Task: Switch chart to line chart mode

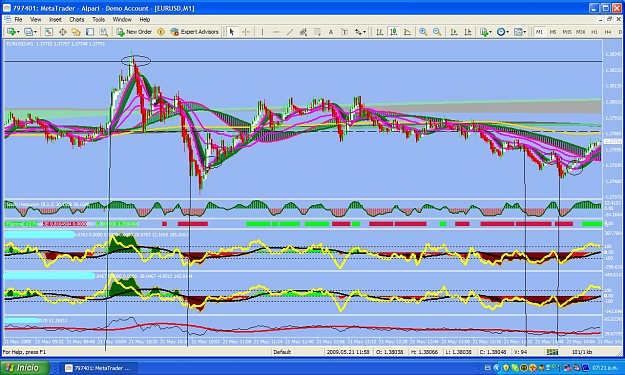Action: pos(407,32)
